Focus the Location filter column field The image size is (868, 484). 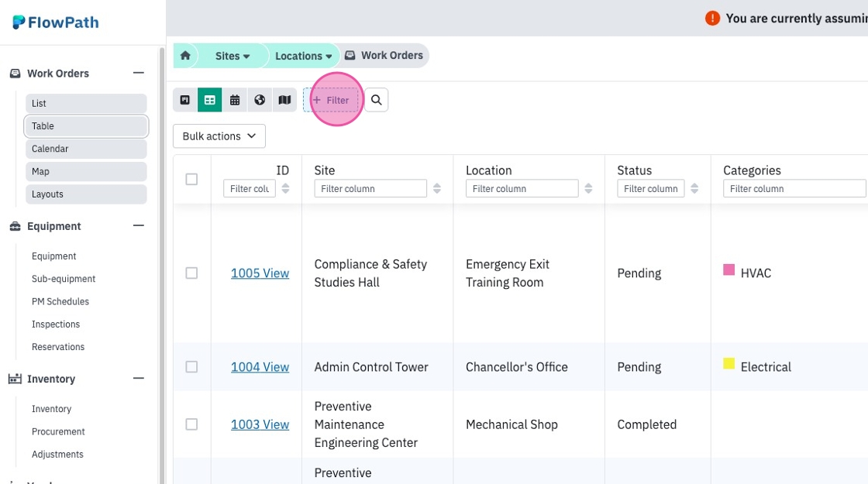[x=522, y=189]
